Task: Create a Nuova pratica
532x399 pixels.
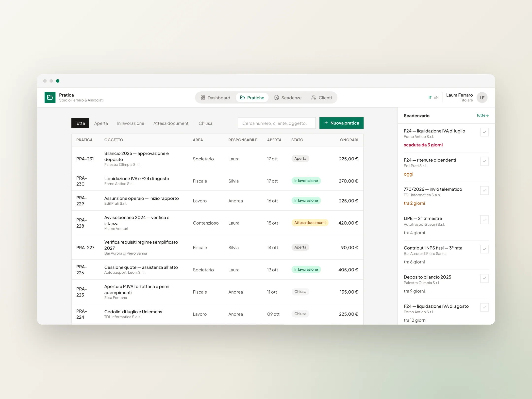Action: tap(341, 123)
